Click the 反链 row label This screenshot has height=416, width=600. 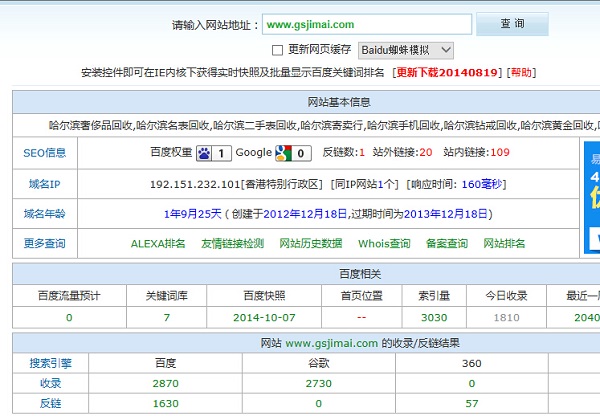51,403
